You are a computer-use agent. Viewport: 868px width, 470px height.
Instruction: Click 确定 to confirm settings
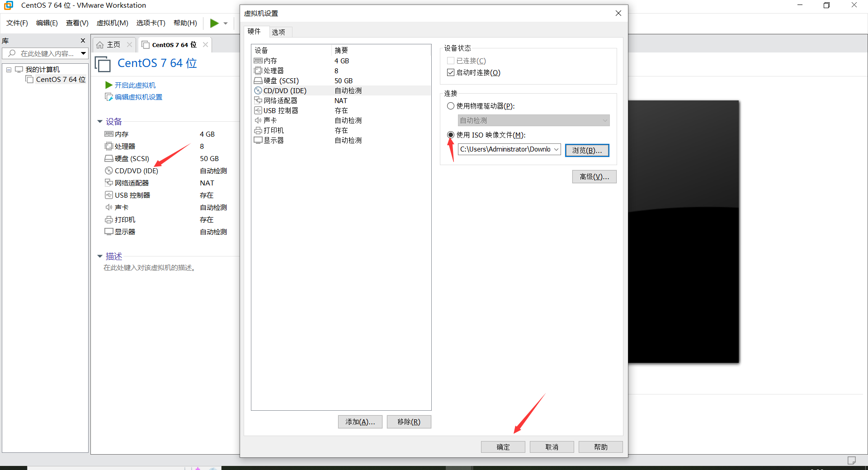pos(503,447)
